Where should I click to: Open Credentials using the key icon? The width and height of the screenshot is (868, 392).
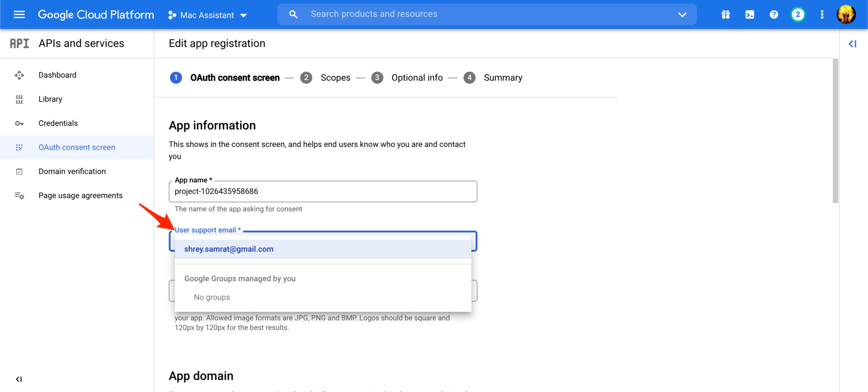(x=19, y=123)
